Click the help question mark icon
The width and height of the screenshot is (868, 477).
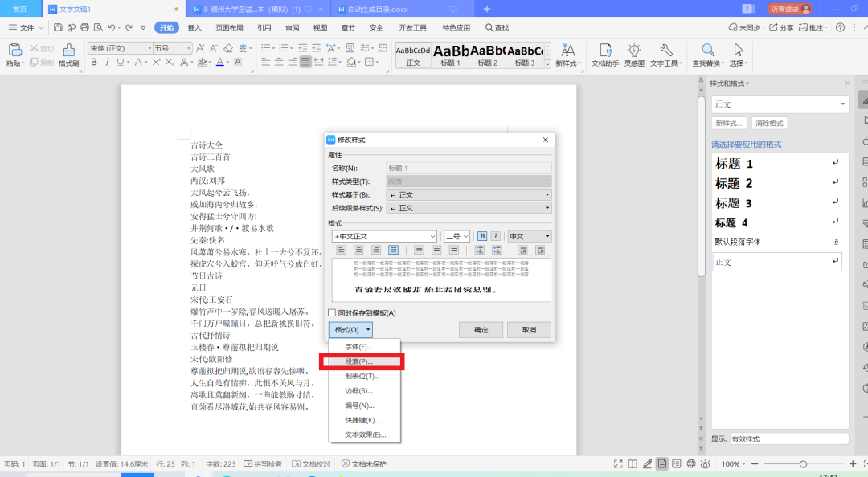(841, 27)
